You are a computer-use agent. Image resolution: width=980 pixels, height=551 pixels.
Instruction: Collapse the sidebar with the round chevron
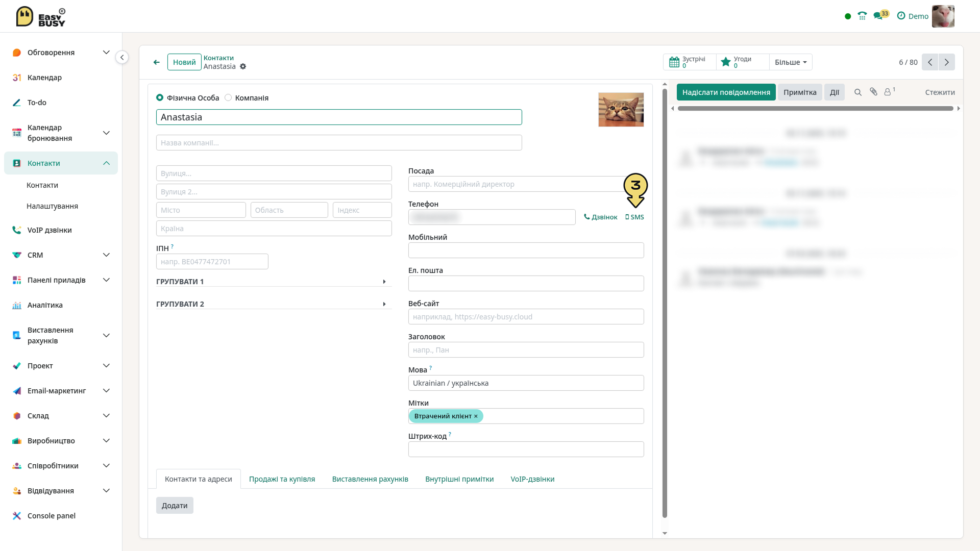[122, 57]
